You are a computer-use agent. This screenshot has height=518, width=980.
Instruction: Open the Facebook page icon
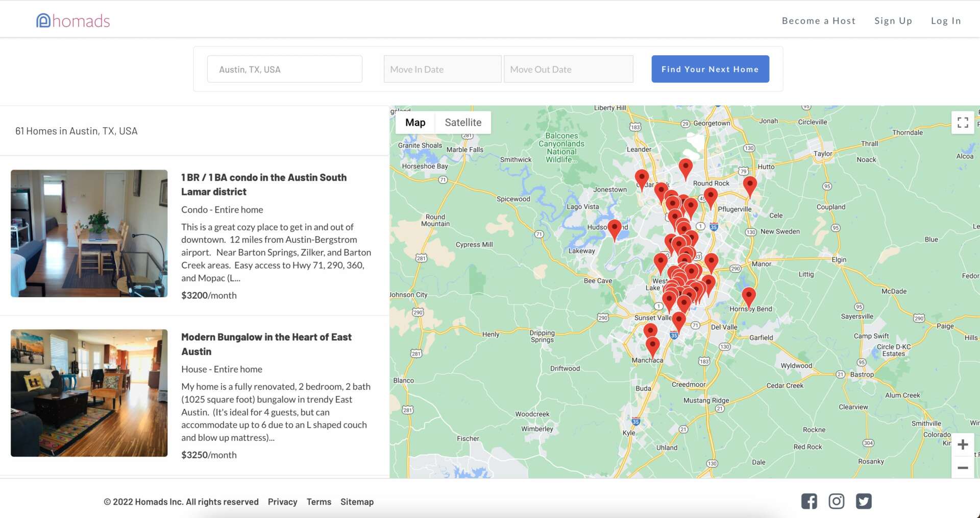pyautogui.click(x=809, y=501)
